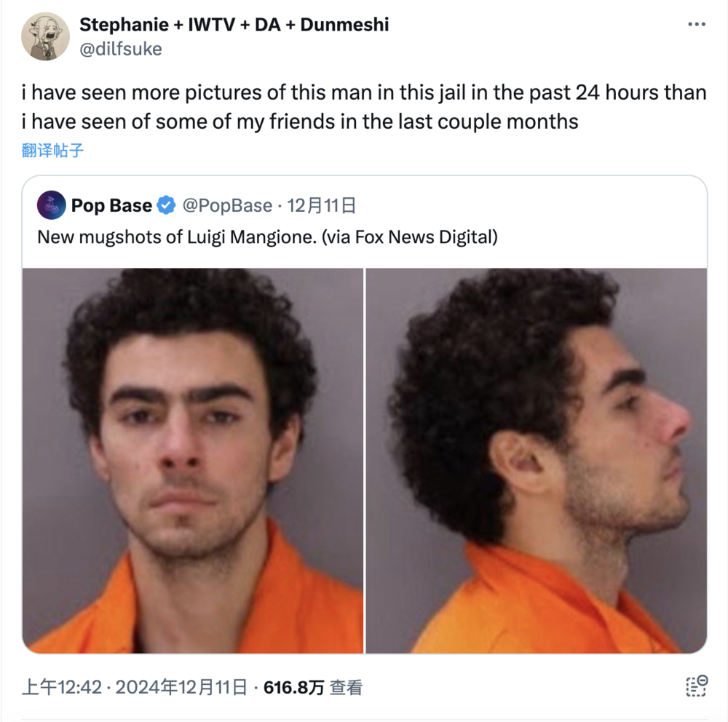This screenshot has height=722, width=728.
Task: Click the main tweet text about jail pictures
Action: pyautogui.click(x=364, y=107)
